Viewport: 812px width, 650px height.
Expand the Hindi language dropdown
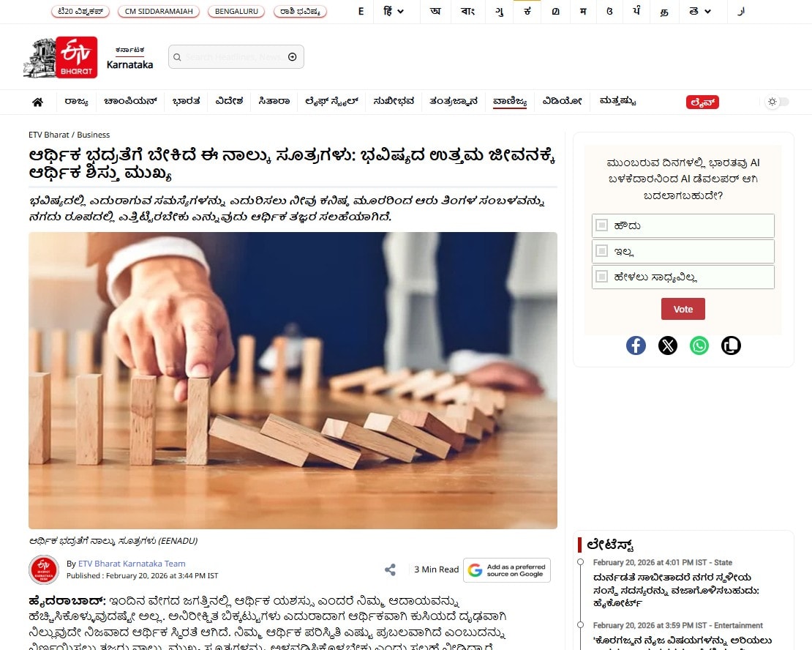[x=394, y=12]
